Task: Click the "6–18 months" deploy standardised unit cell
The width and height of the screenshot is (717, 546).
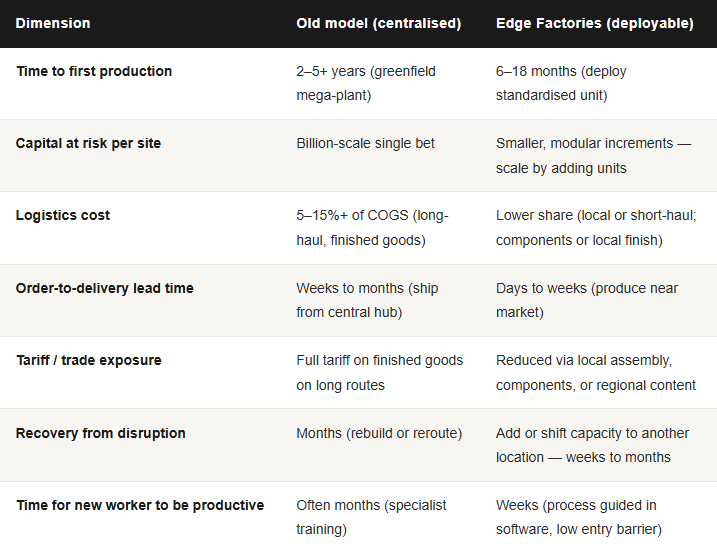Action: click(561, 83)
